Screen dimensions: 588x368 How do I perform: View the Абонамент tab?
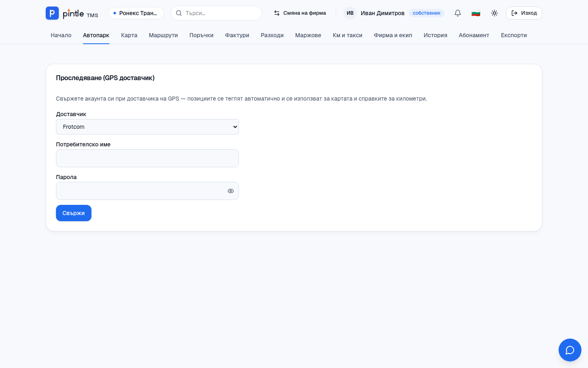click(474, 35)
